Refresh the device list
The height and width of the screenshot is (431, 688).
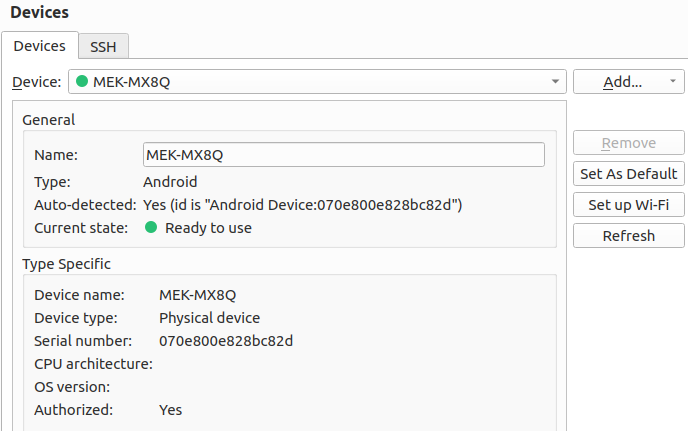(x=628, y=236)
